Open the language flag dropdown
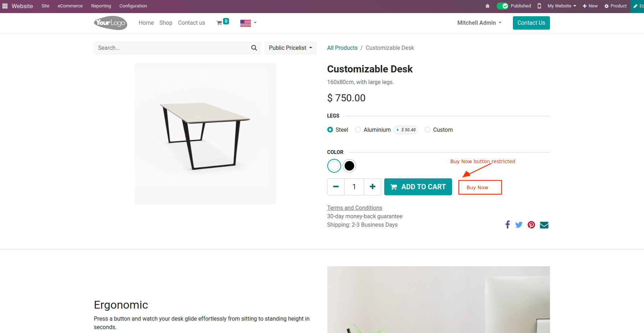Viewport: 644px width, 333px height. tap(248, 23)
